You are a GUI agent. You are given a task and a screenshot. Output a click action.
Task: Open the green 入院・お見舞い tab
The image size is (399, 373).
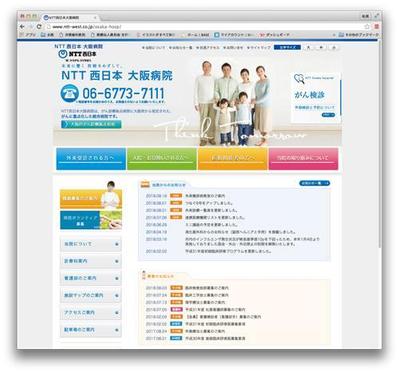click(x=162, y=159)
